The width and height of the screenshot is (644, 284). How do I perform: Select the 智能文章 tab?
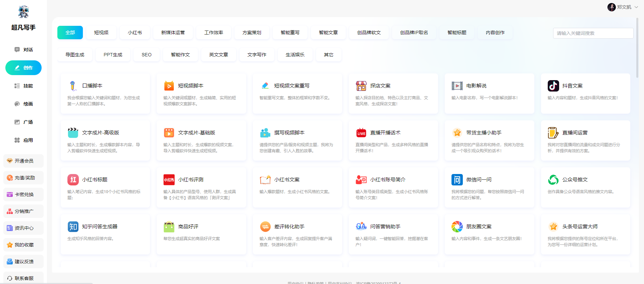pyautogui.click(x=328, y=33)
